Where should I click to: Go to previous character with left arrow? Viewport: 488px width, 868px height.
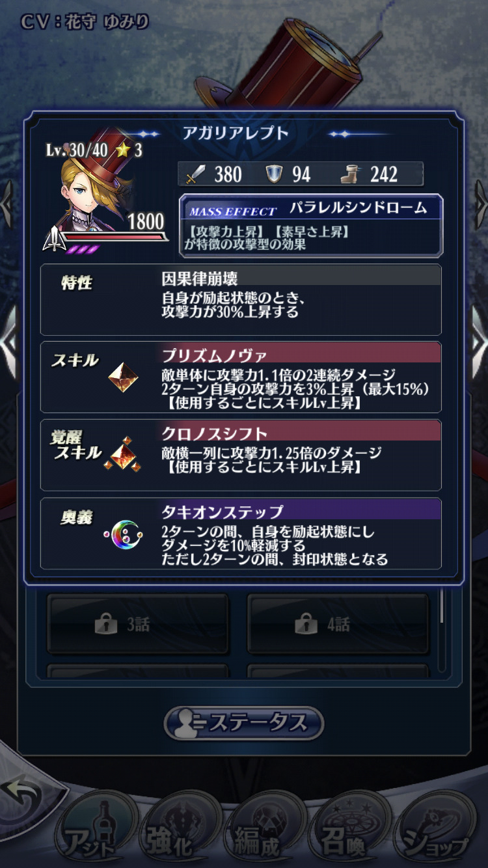[7, 204]
